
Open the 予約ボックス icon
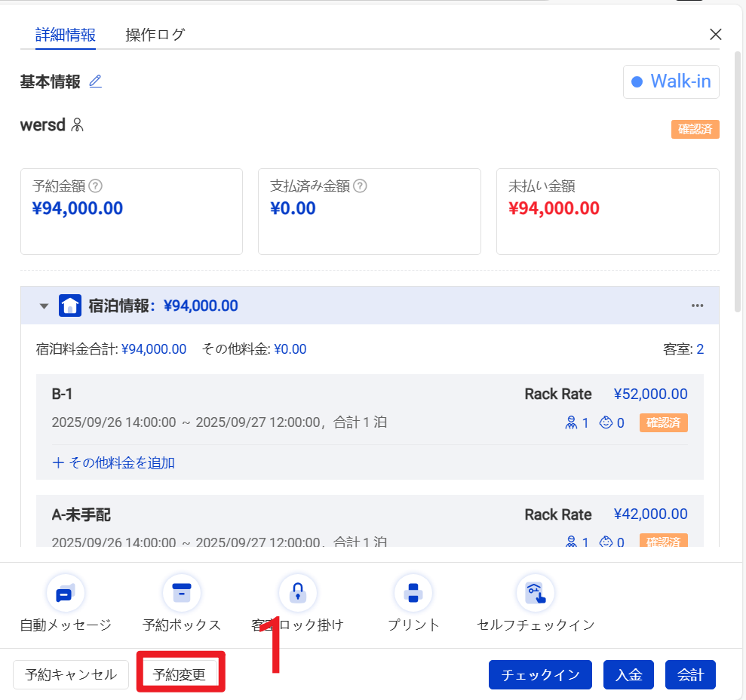coord(181,593)
